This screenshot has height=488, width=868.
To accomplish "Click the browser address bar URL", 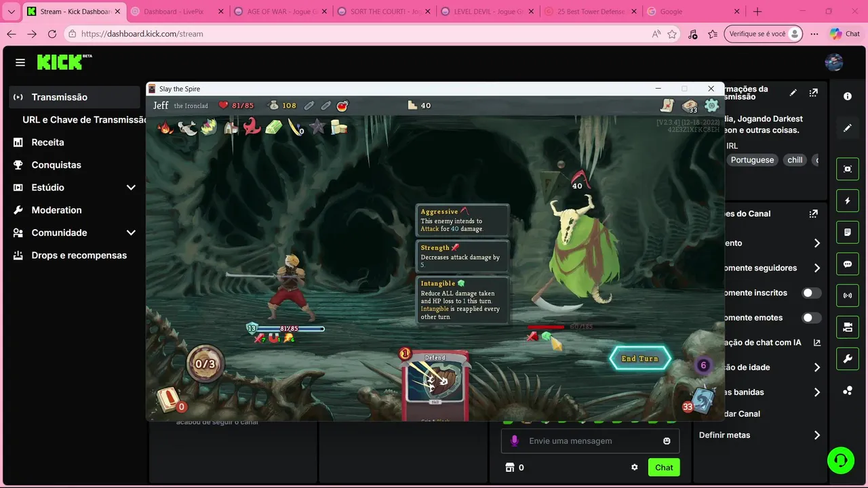I will tap(142, 34).
